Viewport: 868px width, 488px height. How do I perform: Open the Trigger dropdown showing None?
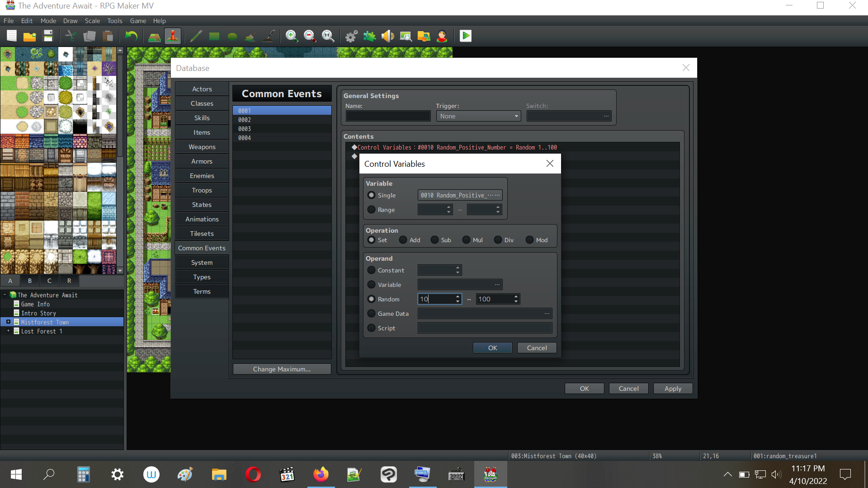478,116
